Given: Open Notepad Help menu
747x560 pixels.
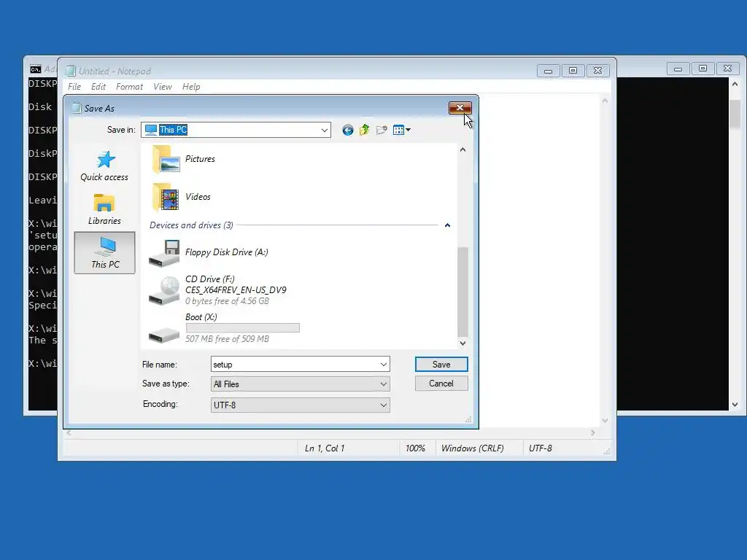Looking at the screenshot, I should tap(191, 87).
